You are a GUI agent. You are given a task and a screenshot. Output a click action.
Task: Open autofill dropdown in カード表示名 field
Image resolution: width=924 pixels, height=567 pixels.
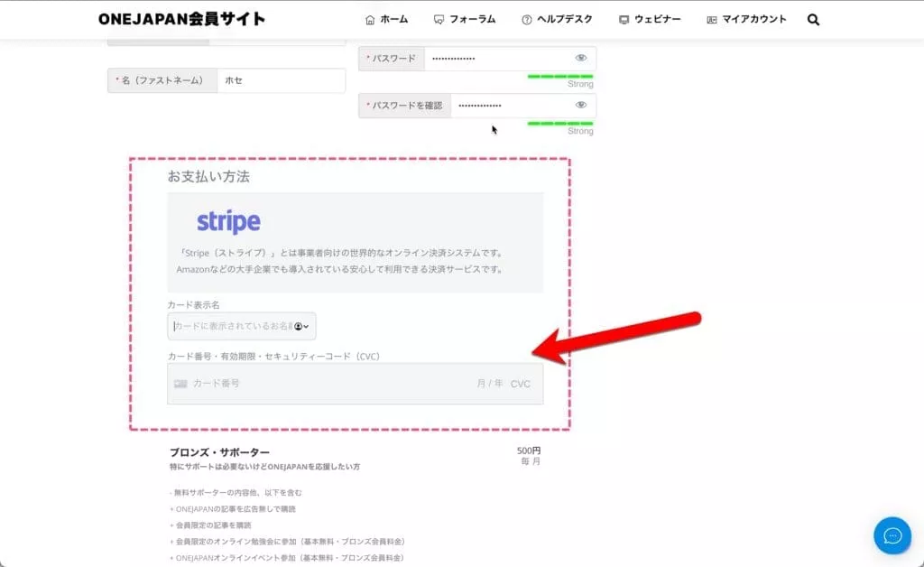302,326
